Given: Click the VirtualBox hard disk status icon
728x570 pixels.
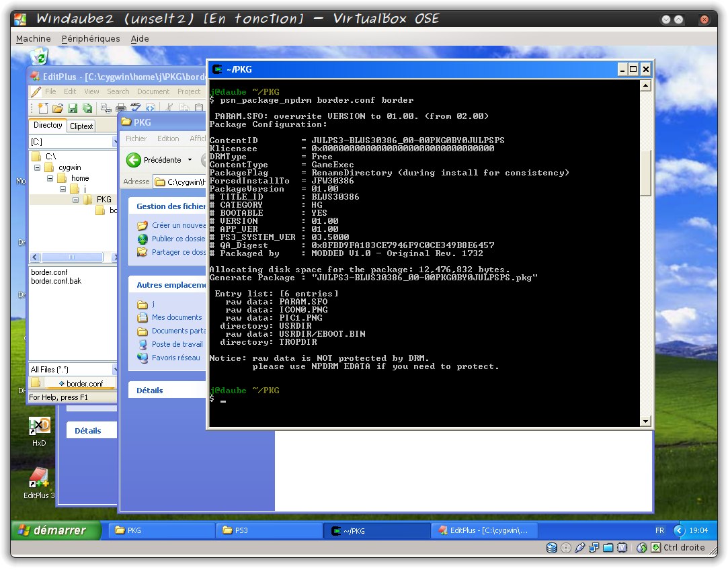Looking at the screenshot, I should click(552, 548).
